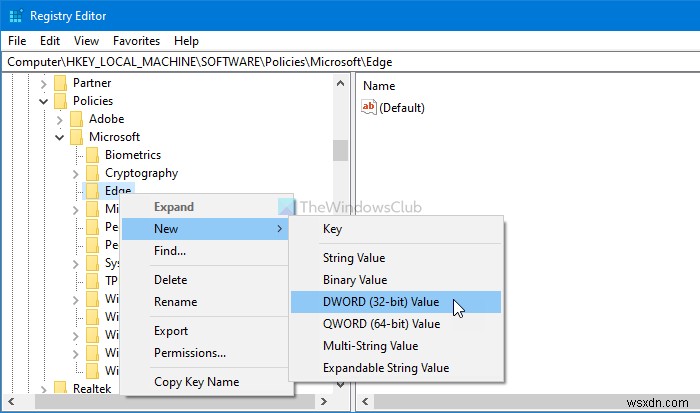Open the New submenu entry
Screen dimensions: 700x413
coord(206,229)
